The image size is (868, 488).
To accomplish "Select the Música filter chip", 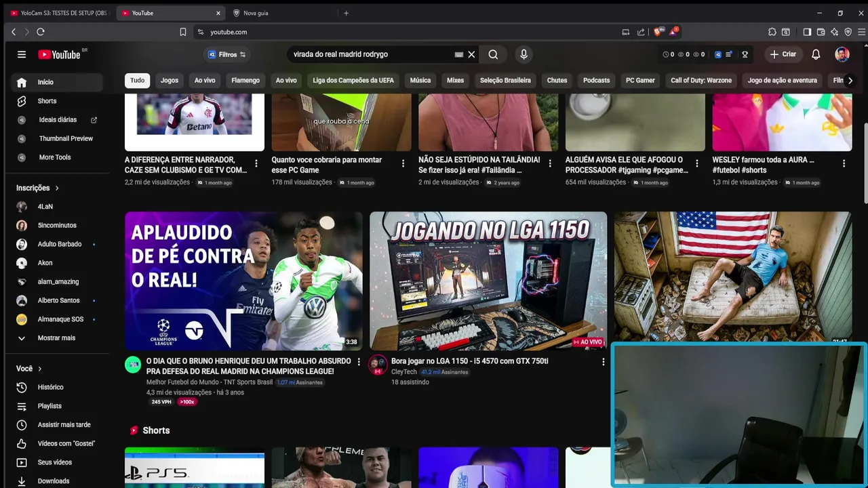I will (420, 80).
